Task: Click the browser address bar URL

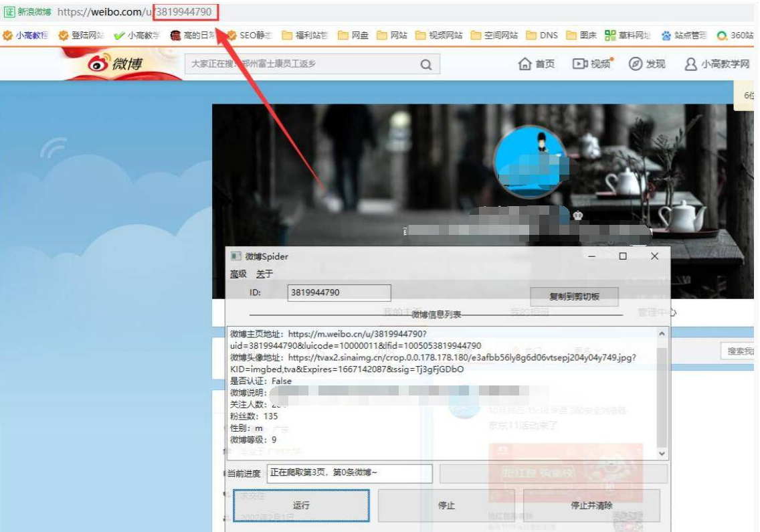Action: point(134,11)
